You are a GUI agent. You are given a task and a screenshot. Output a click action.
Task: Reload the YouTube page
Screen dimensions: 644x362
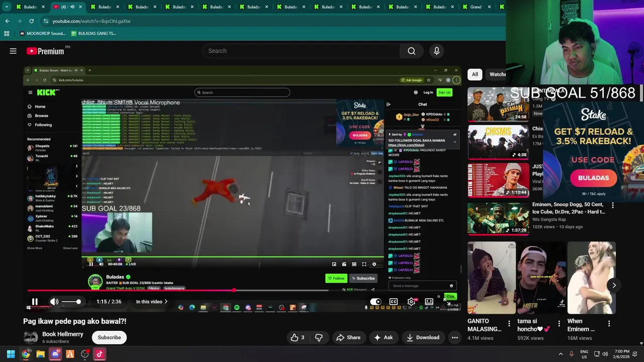pos(31,21)
